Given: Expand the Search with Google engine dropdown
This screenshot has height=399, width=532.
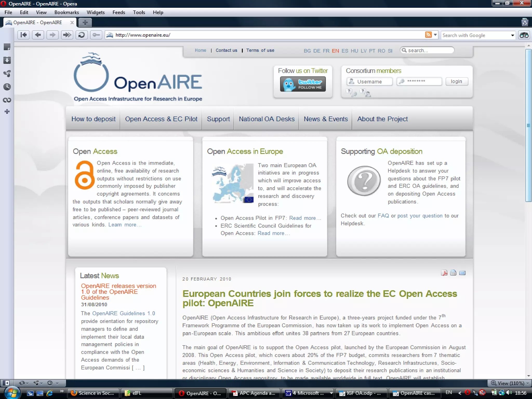Looking at the screenshot, I should pos(512,35).
